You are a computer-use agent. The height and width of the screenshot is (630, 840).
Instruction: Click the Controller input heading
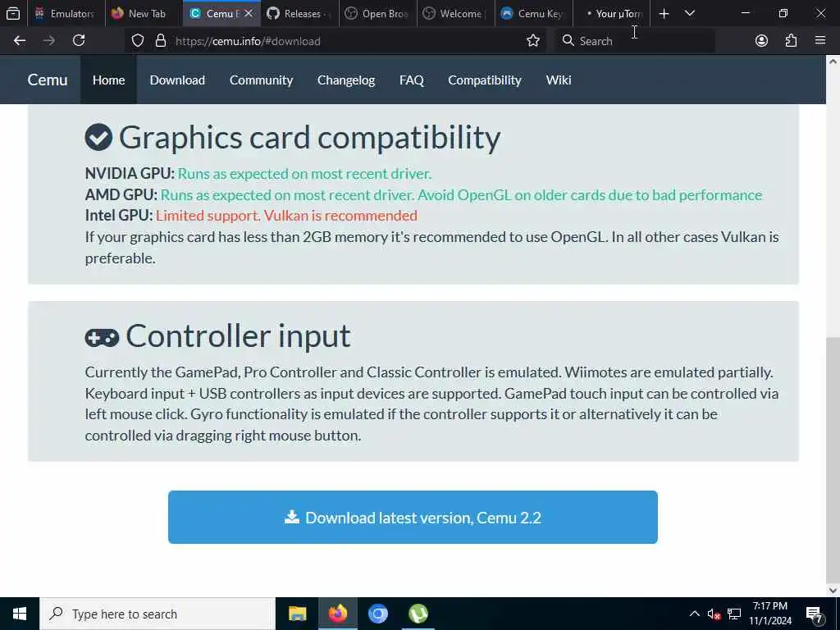(217, 336)
